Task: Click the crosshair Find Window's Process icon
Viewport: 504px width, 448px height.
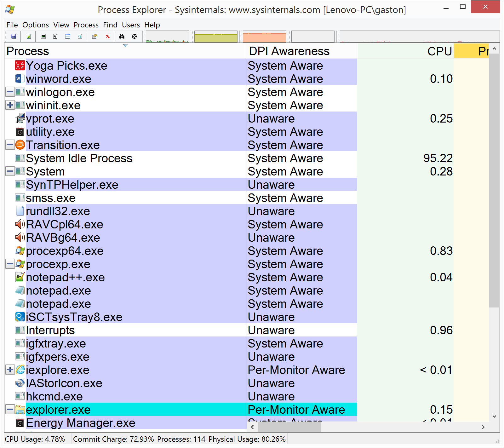Action: coord(135,37)
